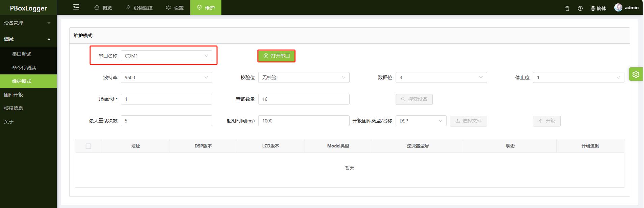
Task: Open the 波特率 9600 dropdown
Action: [x=166, y=77]
